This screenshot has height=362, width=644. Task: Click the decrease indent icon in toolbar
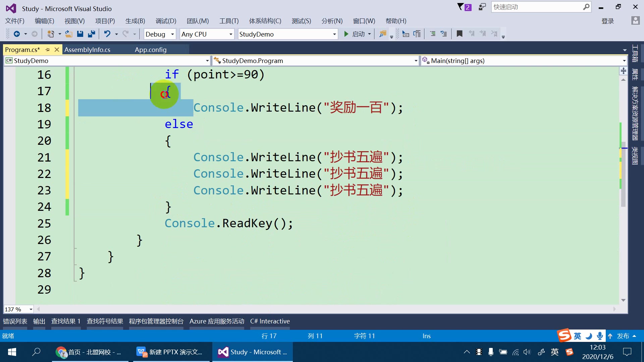[406, 34]
